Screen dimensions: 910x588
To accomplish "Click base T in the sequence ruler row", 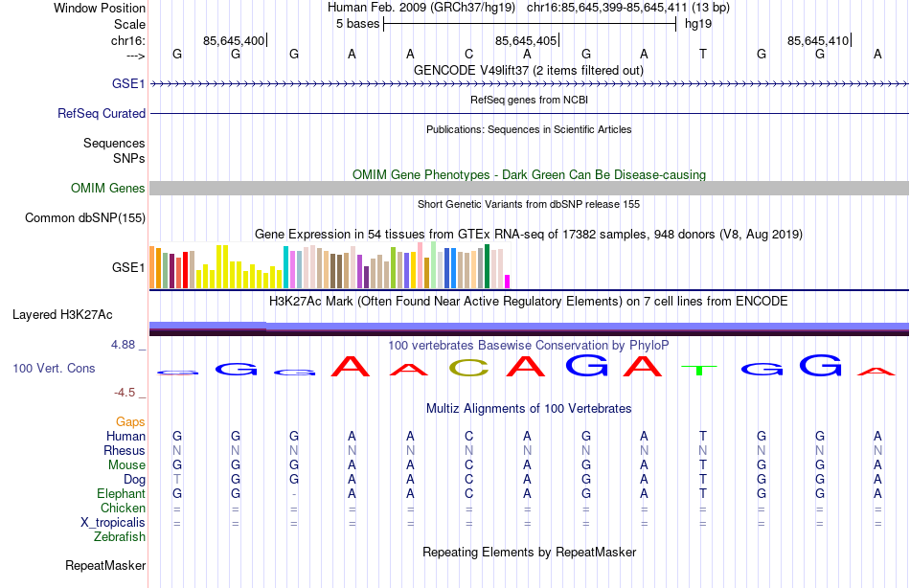I will point(703,54).
